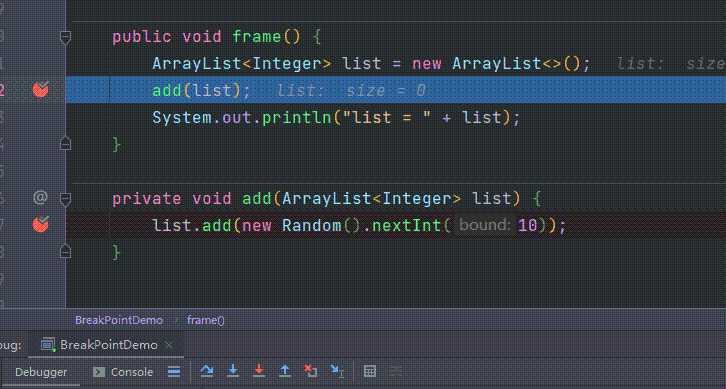Image resolution: width=726 pixels, height=389 pixels.
Task: Click the red Force Step Into icon
Action: click(x=259, y=371)
